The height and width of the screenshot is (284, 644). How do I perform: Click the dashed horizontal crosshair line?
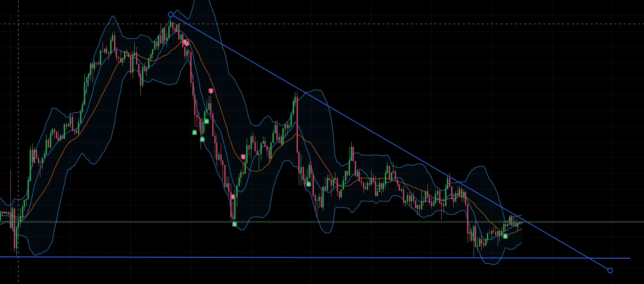322,24
